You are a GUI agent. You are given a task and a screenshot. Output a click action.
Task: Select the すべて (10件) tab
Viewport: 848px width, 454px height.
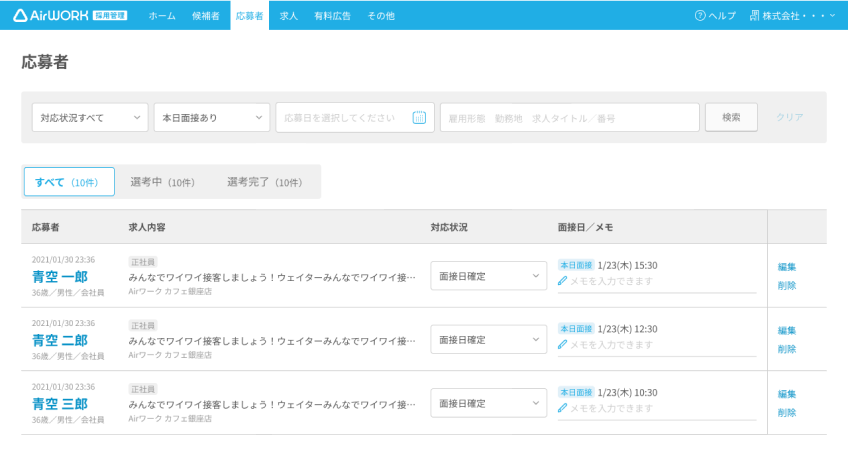coord(69,182)
